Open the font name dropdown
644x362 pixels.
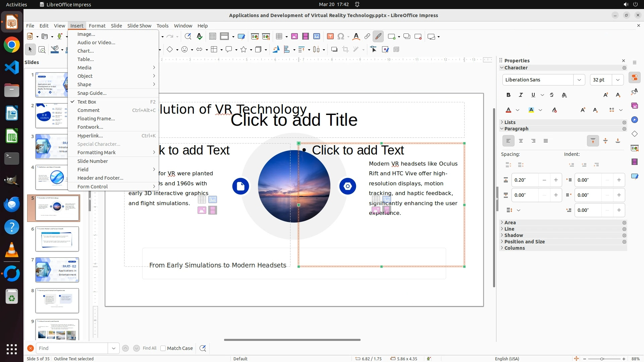tap(579, 80)
